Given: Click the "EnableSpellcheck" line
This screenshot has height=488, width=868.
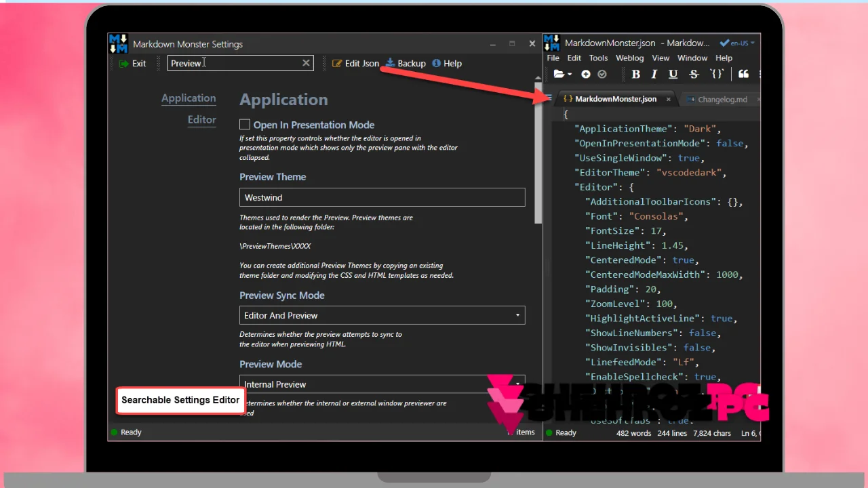Looking at the screenshot, I should coord(653,376).
